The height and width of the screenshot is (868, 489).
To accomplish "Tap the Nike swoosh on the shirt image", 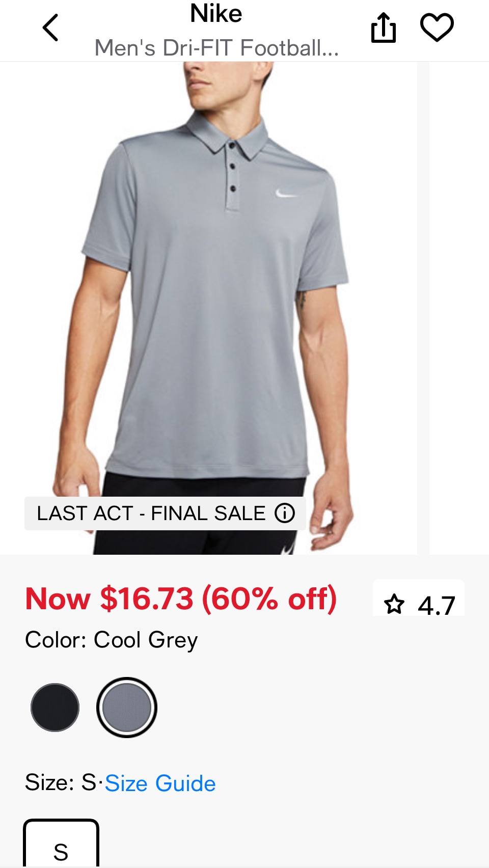I will pos(286,193).
